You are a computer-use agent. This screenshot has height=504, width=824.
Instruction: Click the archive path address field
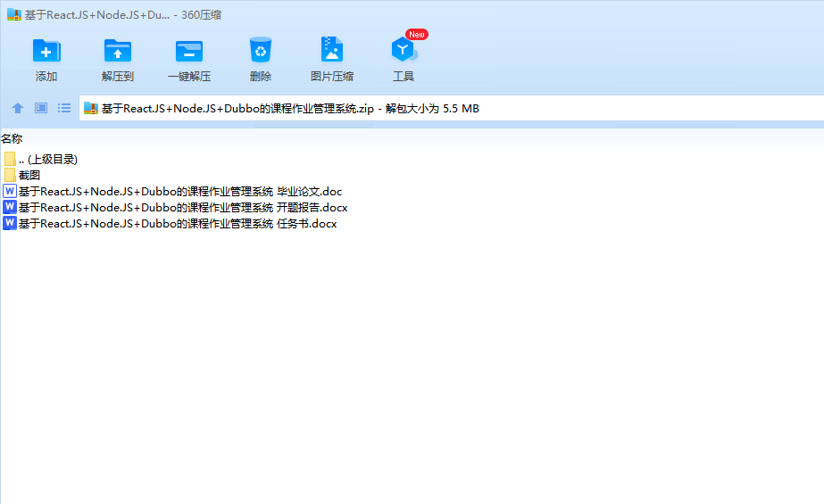click(451, 108)
